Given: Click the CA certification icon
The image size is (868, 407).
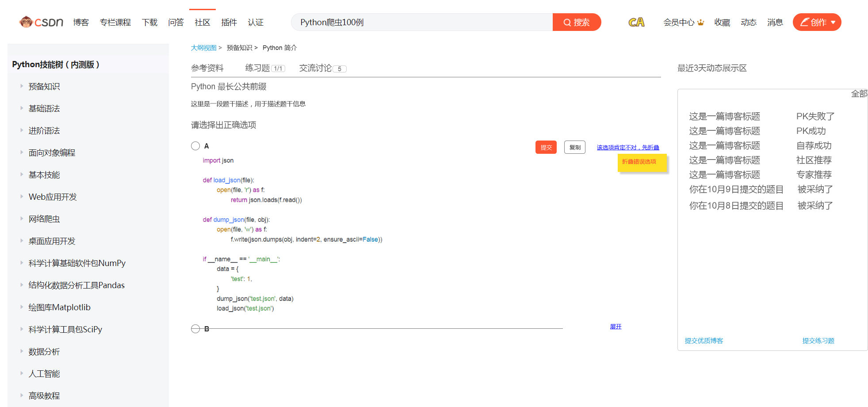Looking at the screenshot, I should point(636,22).
